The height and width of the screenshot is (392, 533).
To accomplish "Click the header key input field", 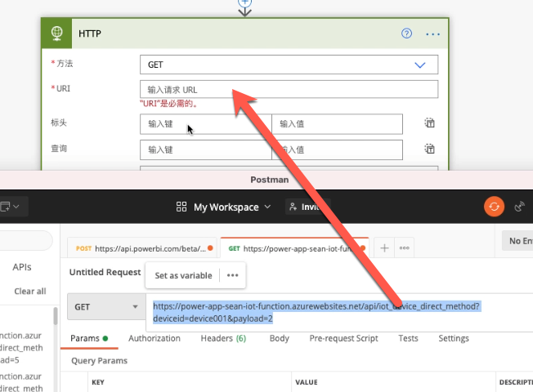I will click(206, 124).
